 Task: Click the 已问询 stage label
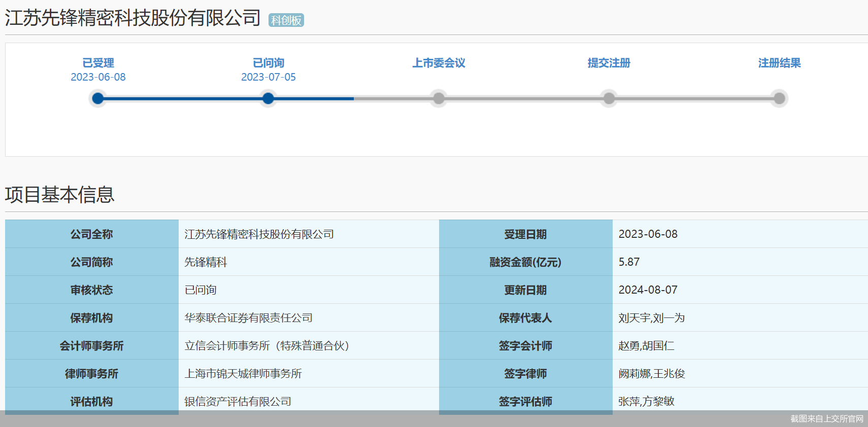pos(269,63)
